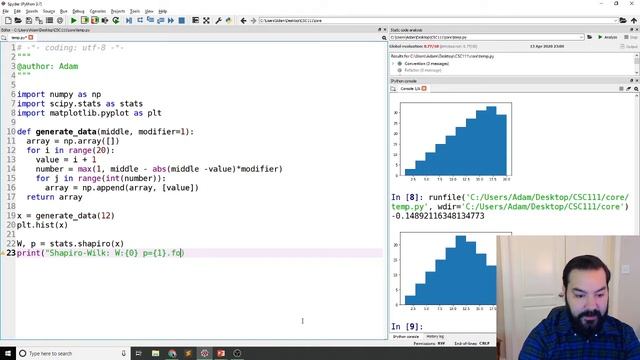640x360 pixels.
Task: Undock the IPython console pane
Action: 631,81
